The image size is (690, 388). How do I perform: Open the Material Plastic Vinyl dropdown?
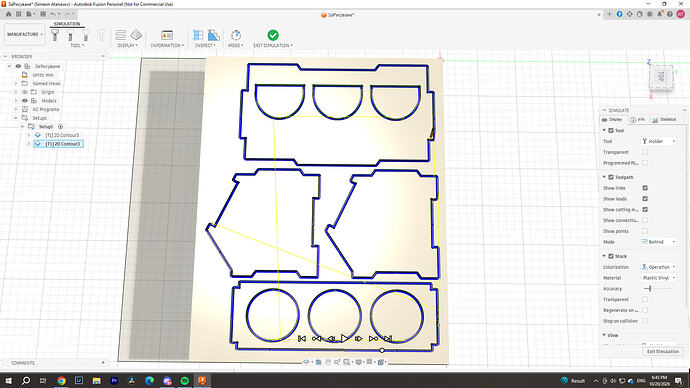pos(659,278)
